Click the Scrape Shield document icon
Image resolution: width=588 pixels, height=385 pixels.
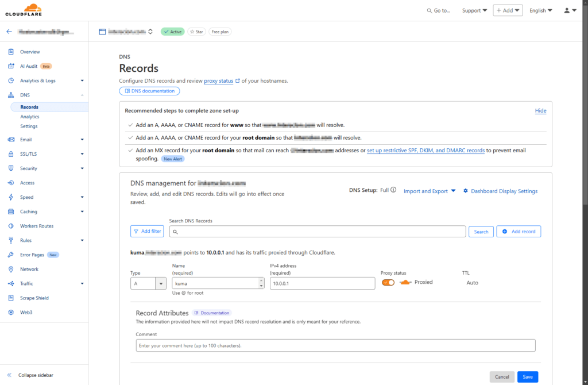[x=11, y=298]
